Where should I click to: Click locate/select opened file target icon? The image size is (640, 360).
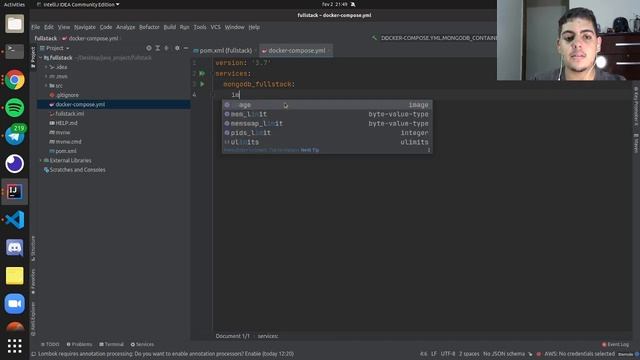pos(149,48)
